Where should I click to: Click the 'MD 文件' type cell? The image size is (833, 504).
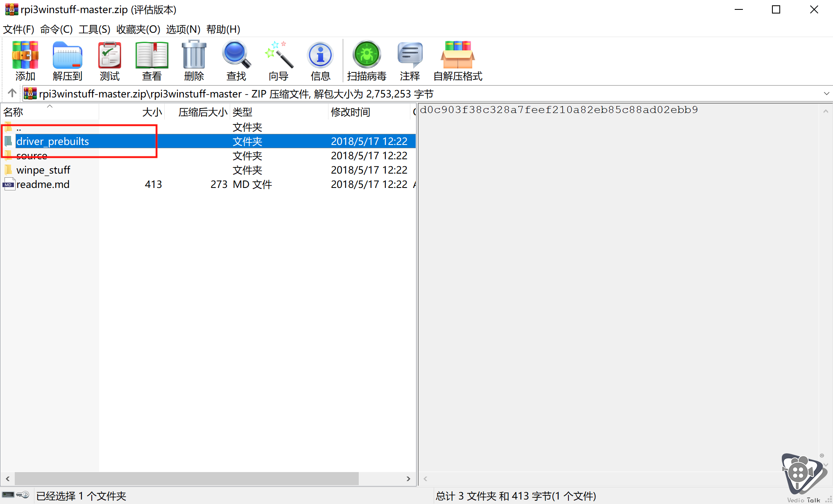coord(252,184)
